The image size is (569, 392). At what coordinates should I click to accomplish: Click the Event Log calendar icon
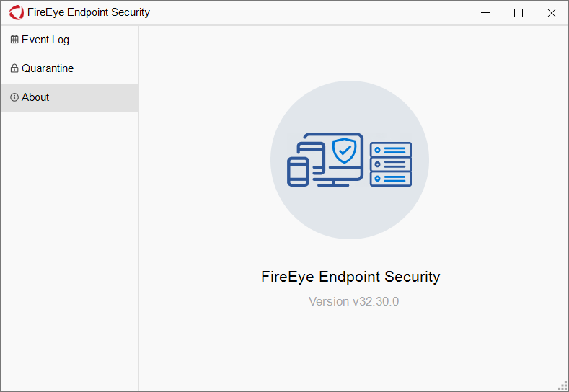click(14, 40)
